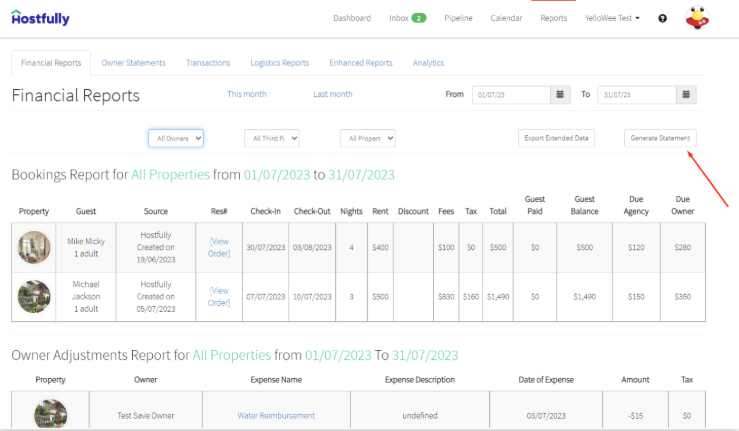Open Michael Jackson booking property thumbnail
Image resolution: width=739 pixels, height=431 pixels.
coord(34,297)
